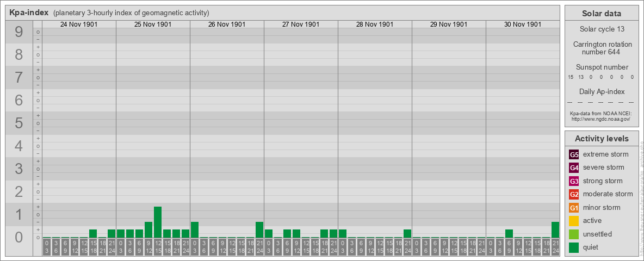Click the Kp scale number 7

(19, 78)
